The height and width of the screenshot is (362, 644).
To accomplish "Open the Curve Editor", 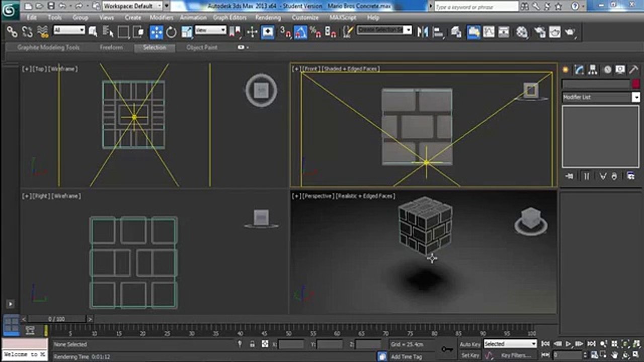I will click(x=489, y=32).
